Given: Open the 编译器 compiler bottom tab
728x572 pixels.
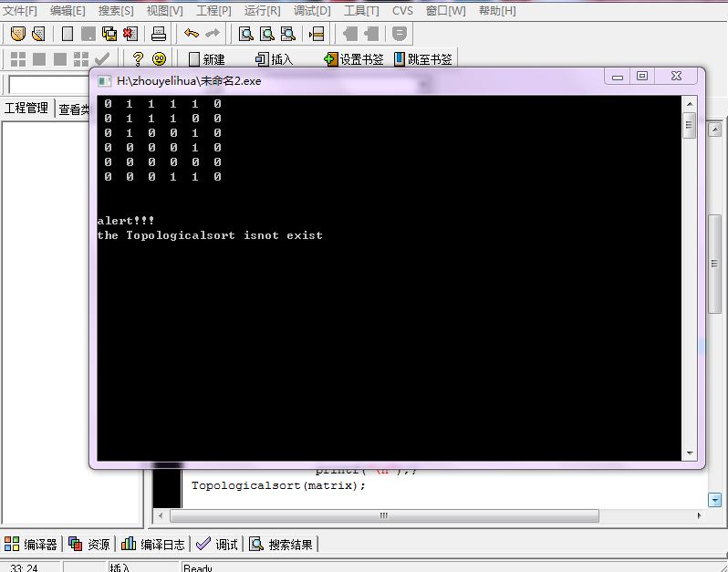Looking at the screenshot, I should click(31, 544).
